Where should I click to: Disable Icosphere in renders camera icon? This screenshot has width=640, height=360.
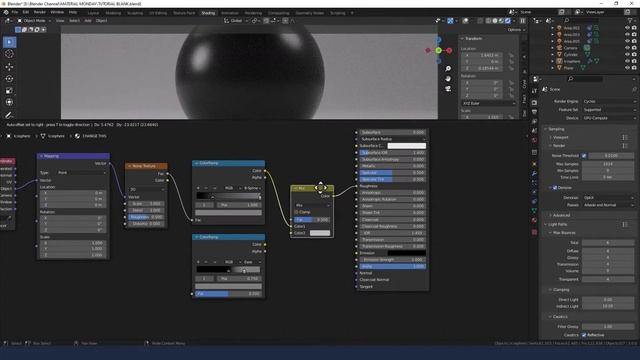(x=634, y=61)
